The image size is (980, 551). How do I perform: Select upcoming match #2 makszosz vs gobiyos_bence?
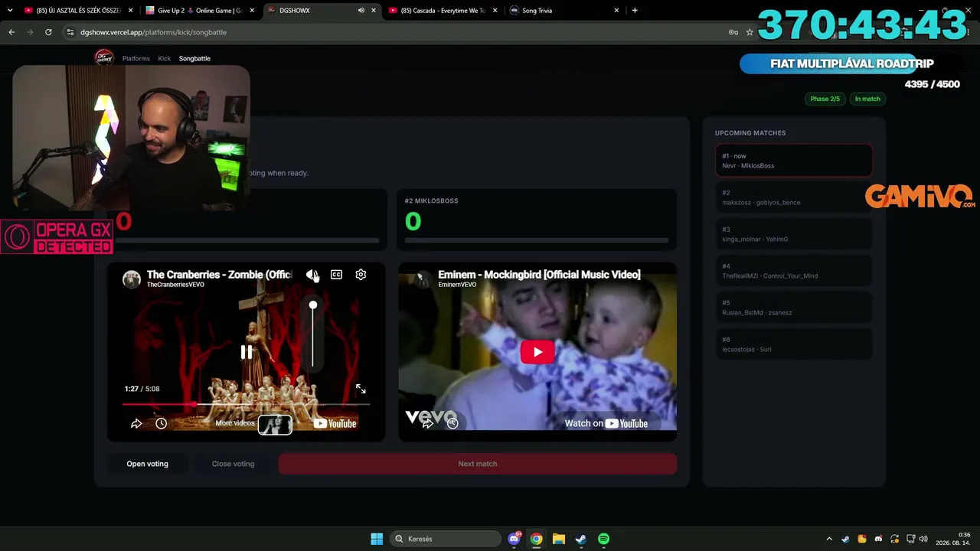tap(794, 197)
